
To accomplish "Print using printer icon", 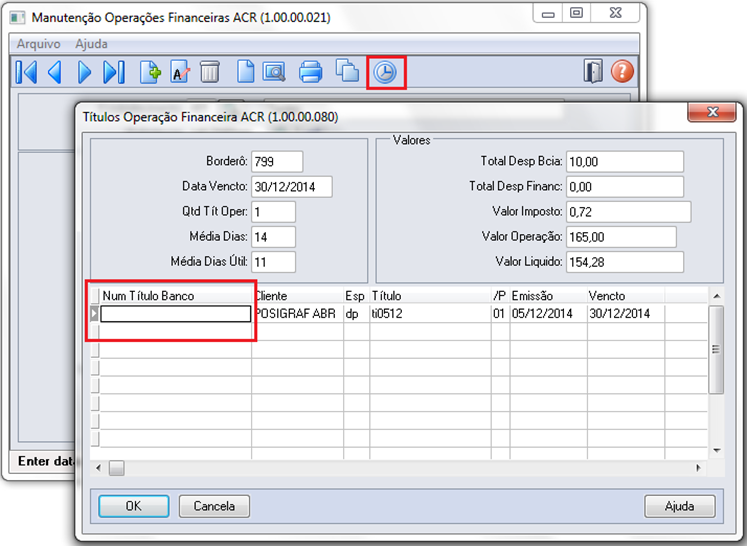I will (311, 72).
